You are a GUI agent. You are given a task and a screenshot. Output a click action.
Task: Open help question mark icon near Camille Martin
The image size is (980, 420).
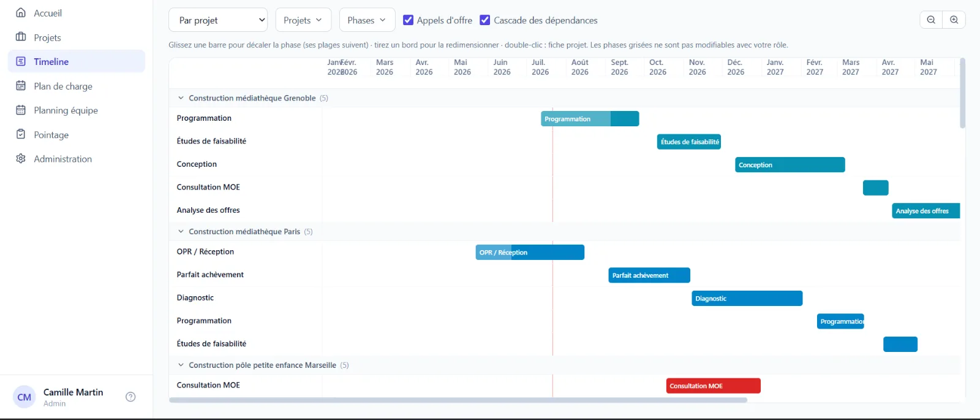(130, 397)
